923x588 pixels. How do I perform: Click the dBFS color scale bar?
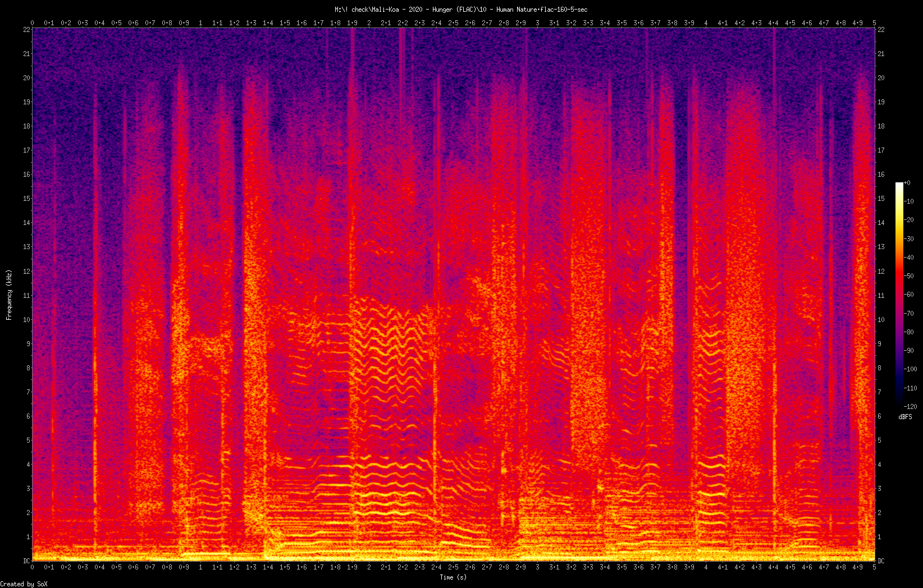click(x=899, y=295)
